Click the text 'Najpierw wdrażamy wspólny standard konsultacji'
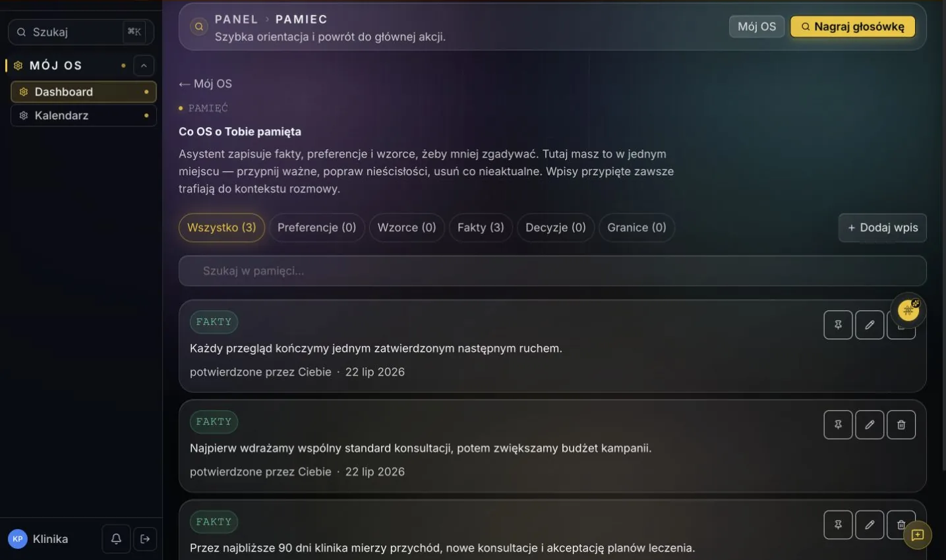The width and height of the screenshot is (946, 560). click(x=321, y=448)
